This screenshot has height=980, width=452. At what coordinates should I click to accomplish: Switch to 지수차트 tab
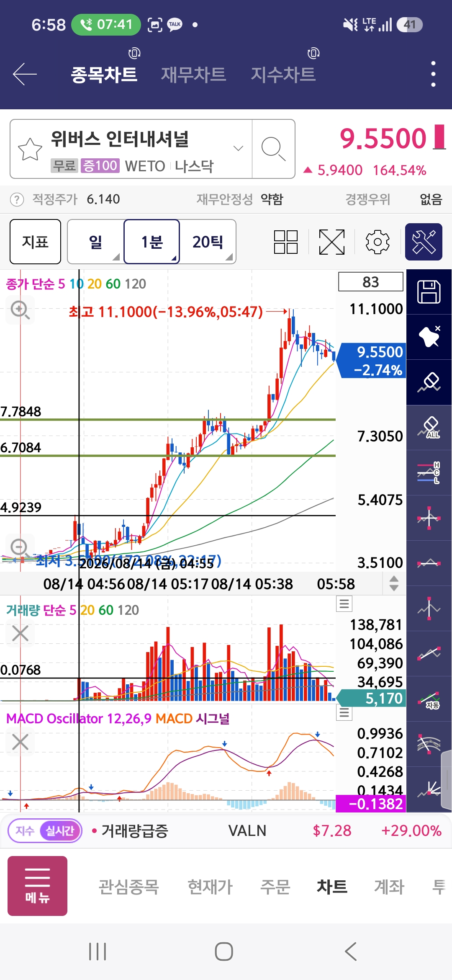point(283,75)
